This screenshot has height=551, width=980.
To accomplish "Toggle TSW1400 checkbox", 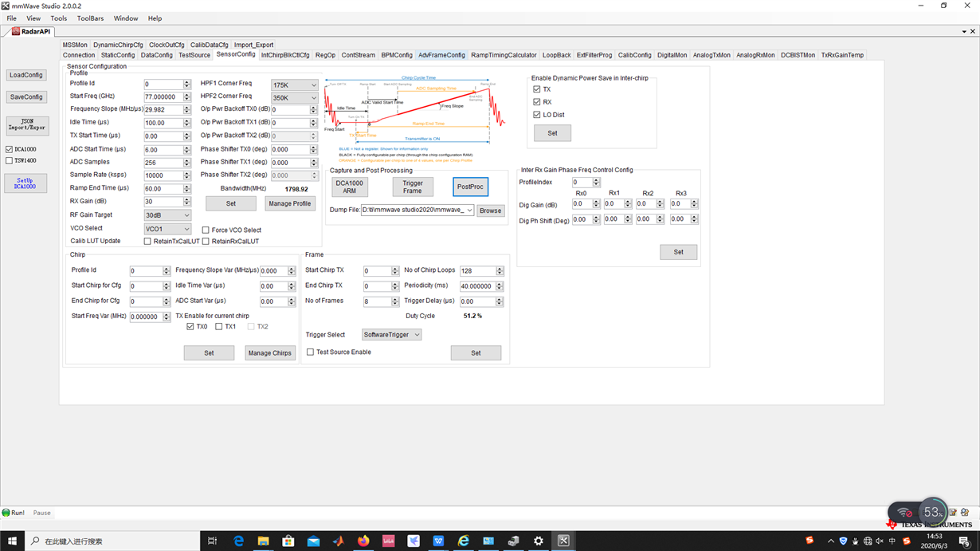I will click(x=10, y=160).
